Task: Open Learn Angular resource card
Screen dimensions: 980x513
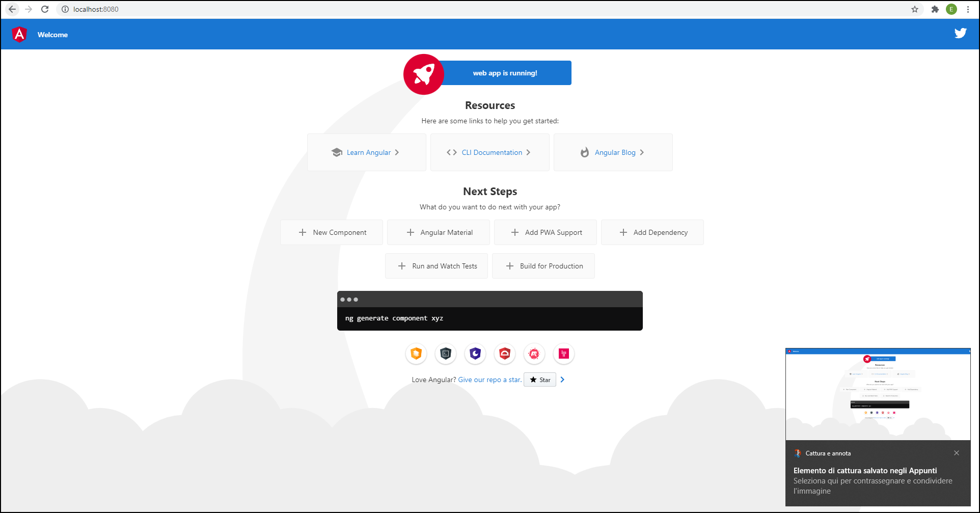Action: coord(366,152)
